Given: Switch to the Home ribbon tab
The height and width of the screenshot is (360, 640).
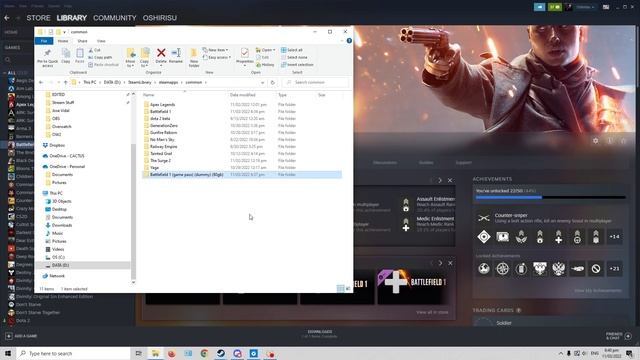Looking at the screenshot, I should 63,41.
